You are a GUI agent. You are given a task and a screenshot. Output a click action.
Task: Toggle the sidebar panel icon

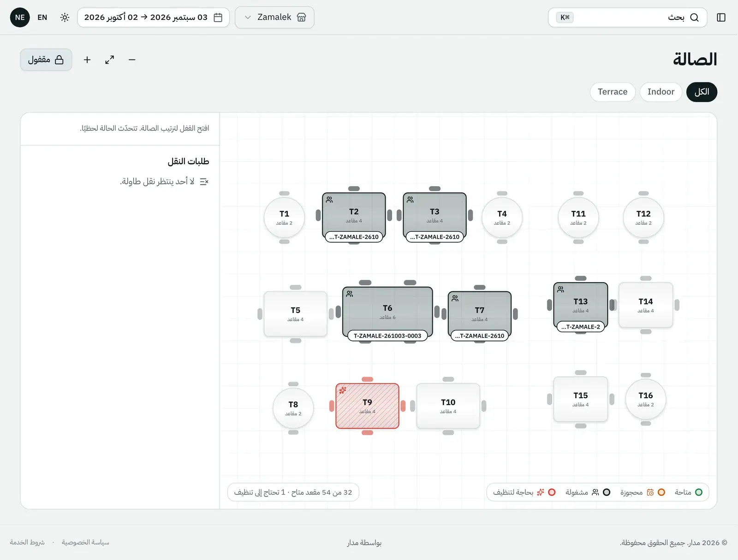point(721,18)
